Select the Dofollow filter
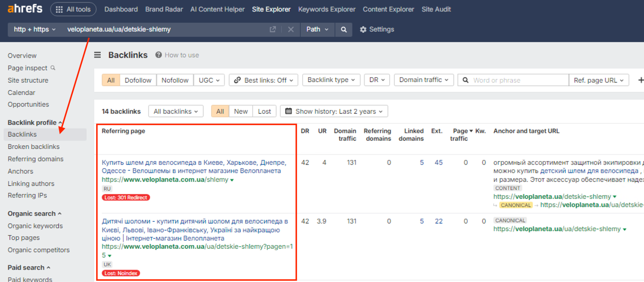Screen dimensions: 644x282 [x=138, y=80]
